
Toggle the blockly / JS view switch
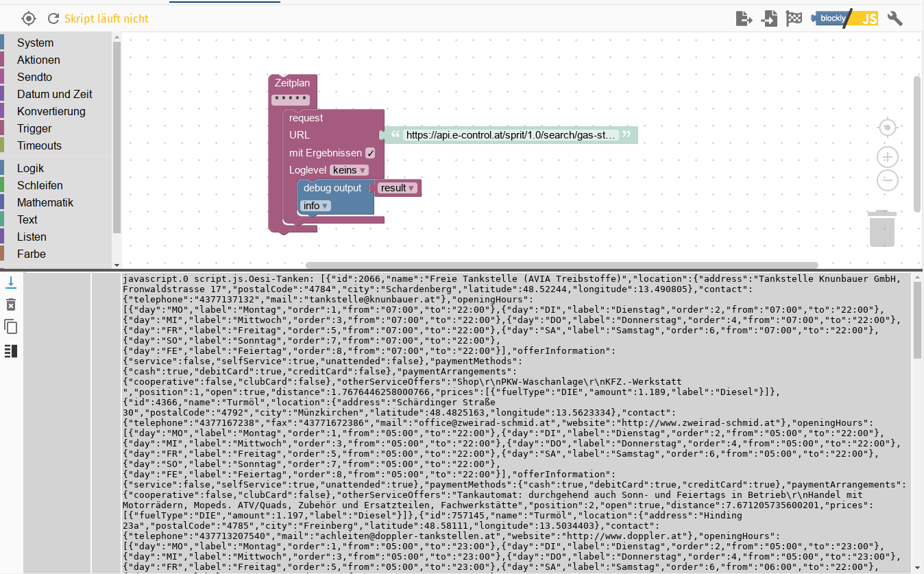point(844,19)
